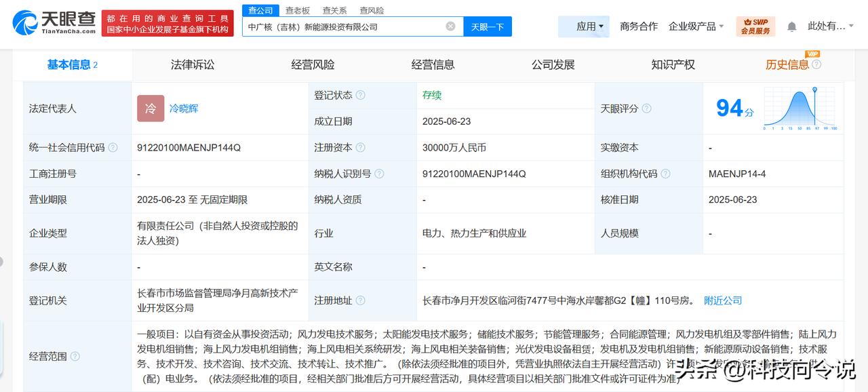Click business term 2025-06-23 至 无固定期限
This screenshot has width=868, height=392.
tap(192, 199)
